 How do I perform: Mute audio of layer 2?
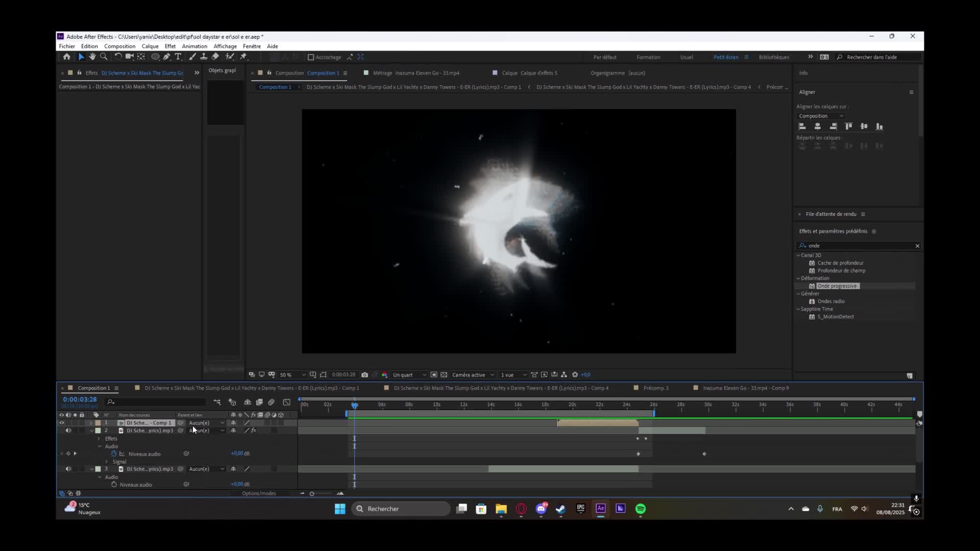point(68,431)
